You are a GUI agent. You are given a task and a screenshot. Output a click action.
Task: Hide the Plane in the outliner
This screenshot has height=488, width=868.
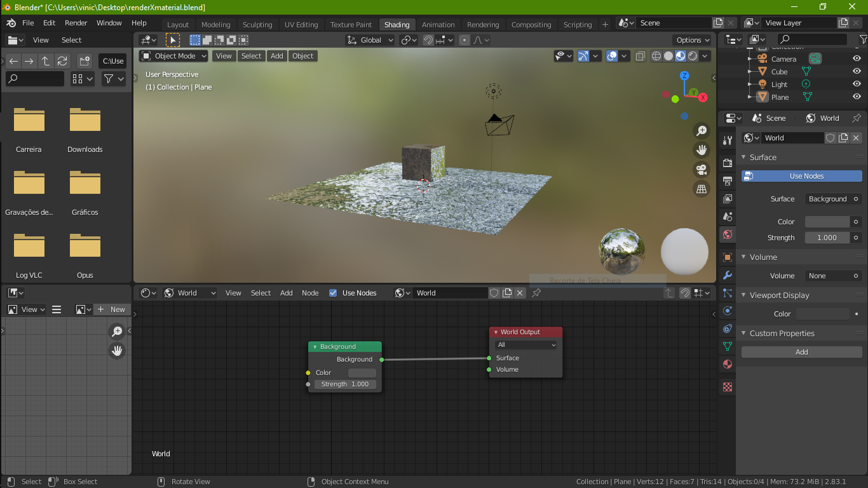click(x=857, y=97)
